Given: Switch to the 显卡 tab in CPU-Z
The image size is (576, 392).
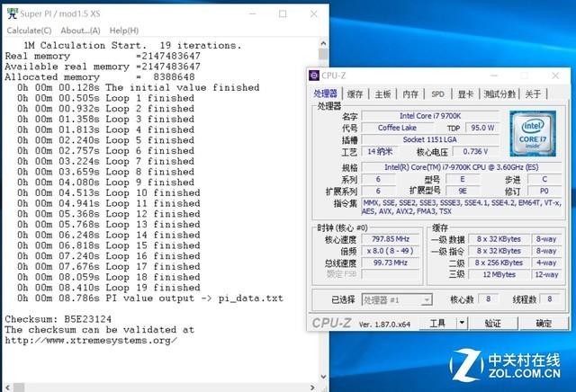Looking at the screenshot, I should pos(465,94).
